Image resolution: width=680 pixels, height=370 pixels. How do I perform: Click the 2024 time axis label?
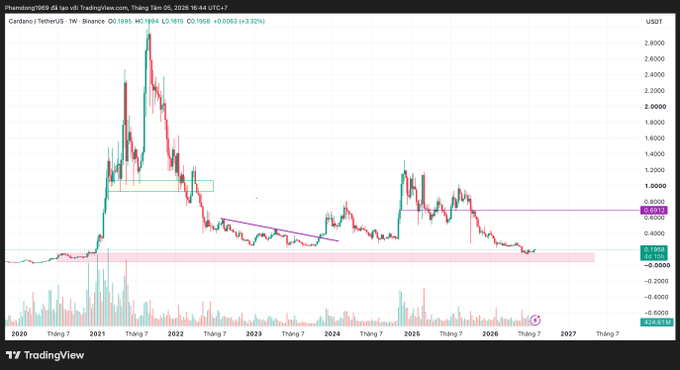tap(332, 334)
